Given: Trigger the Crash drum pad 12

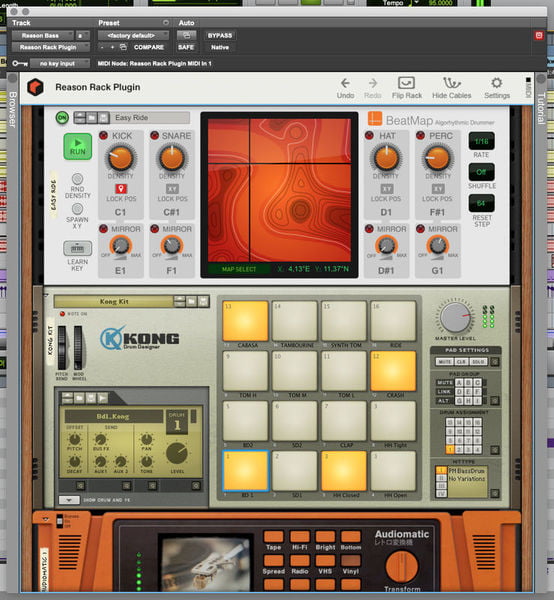Looking at the screenshot, I should tap(393, 371).
